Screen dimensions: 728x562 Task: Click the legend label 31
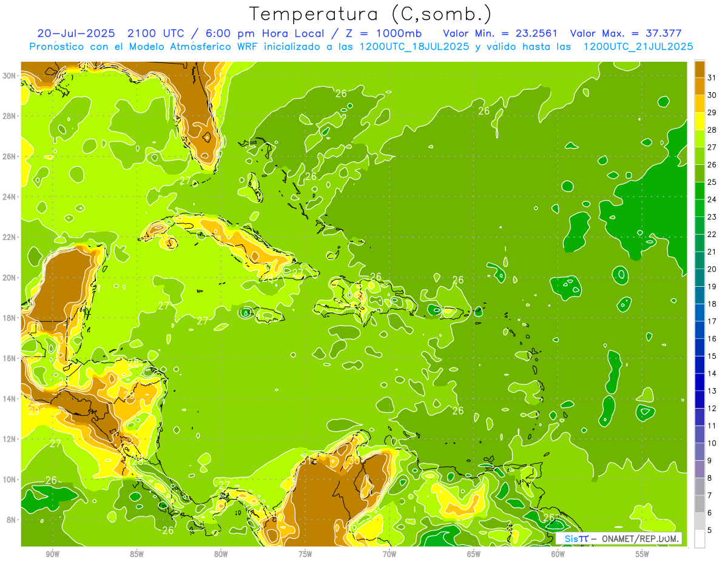click(712, 77)
